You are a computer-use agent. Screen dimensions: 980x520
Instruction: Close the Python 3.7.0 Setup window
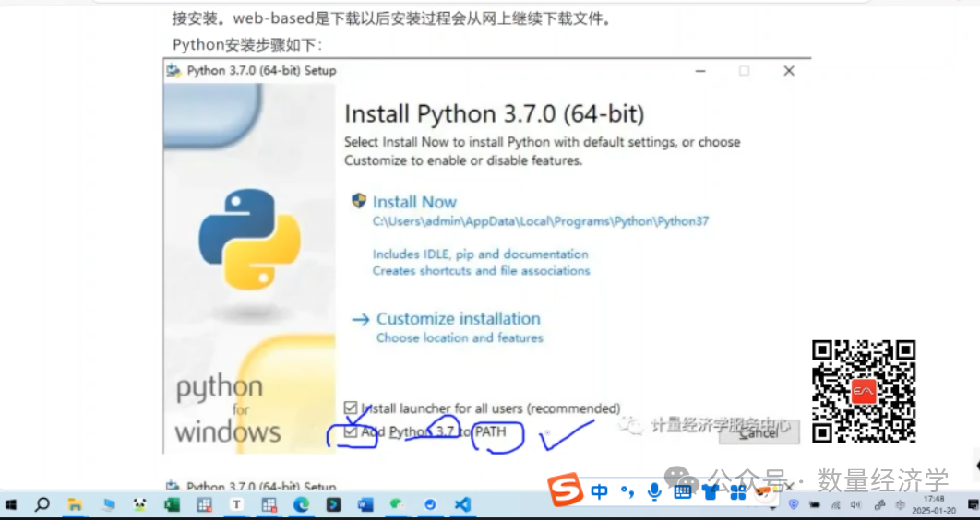pyautogui.click(x=789, y=71)
